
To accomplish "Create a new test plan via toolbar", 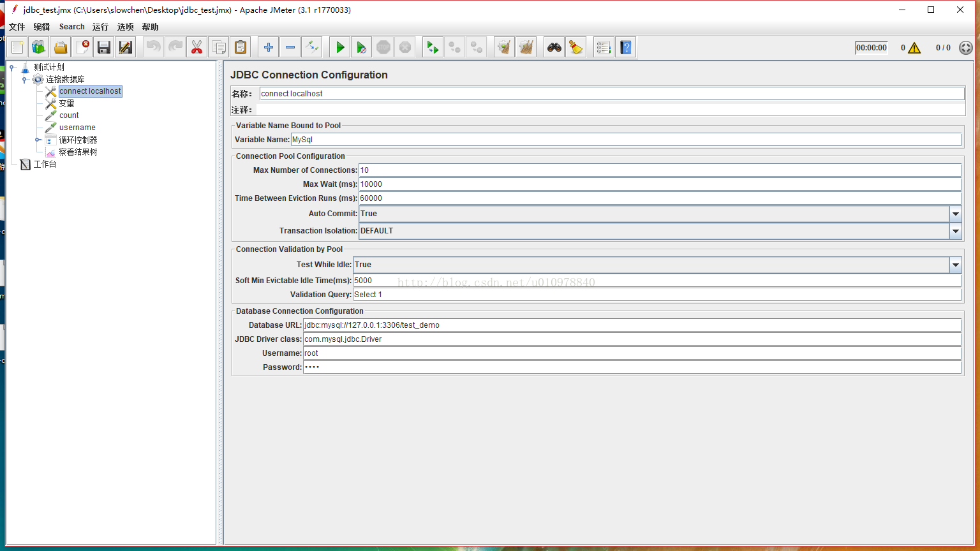I will [x=17, y=47].
